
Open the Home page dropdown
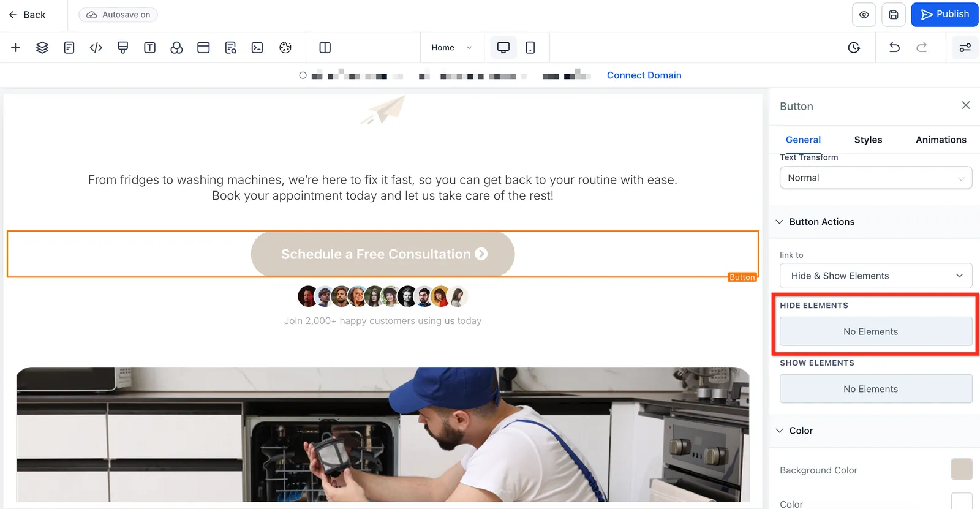coord(451,48)
